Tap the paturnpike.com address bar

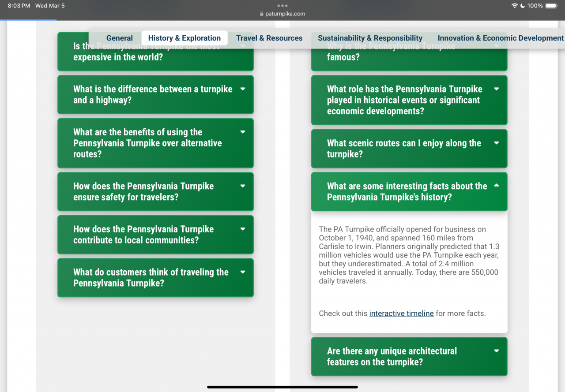click(282, 14)
